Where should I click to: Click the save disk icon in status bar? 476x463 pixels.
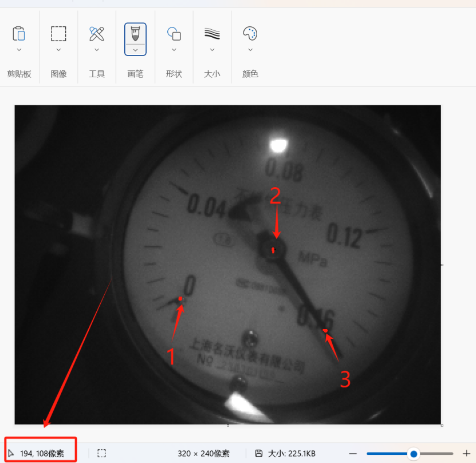point(259,453)
